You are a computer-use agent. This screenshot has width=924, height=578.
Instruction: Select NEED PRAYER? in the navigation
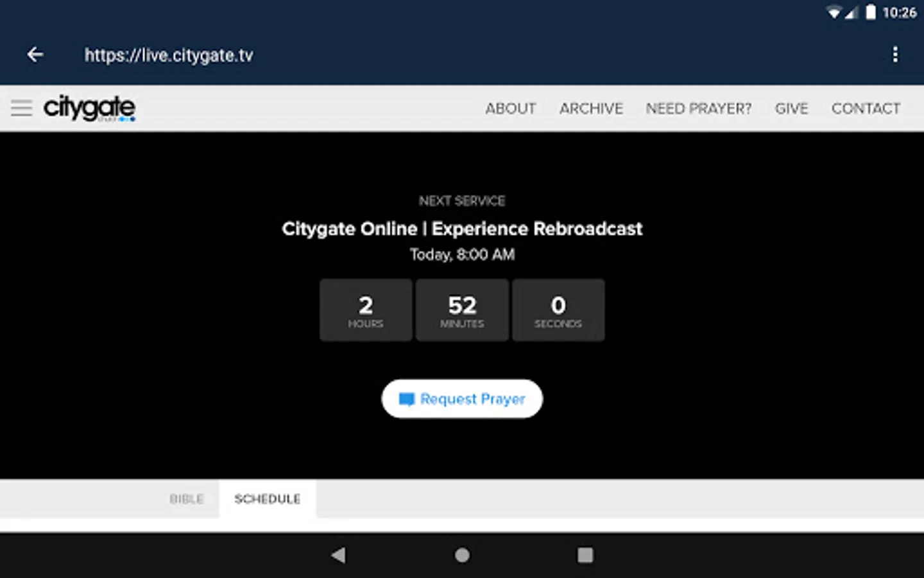(x=699, y=109)
